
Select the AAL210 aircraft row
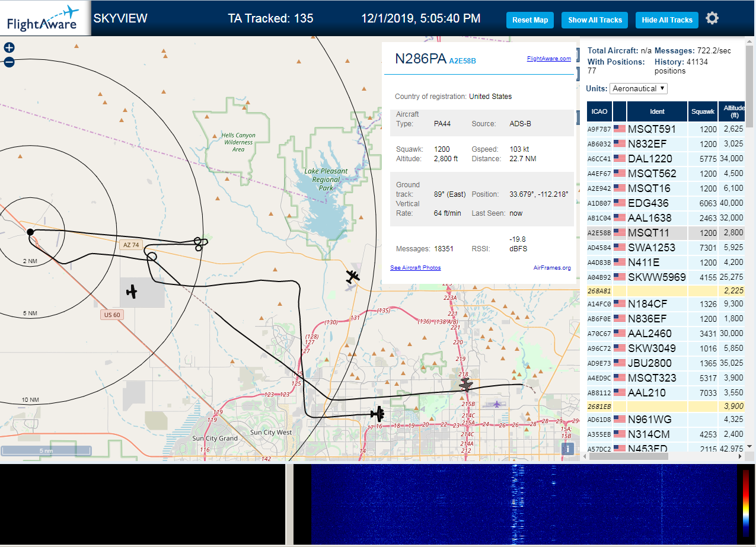coord(666,392)
